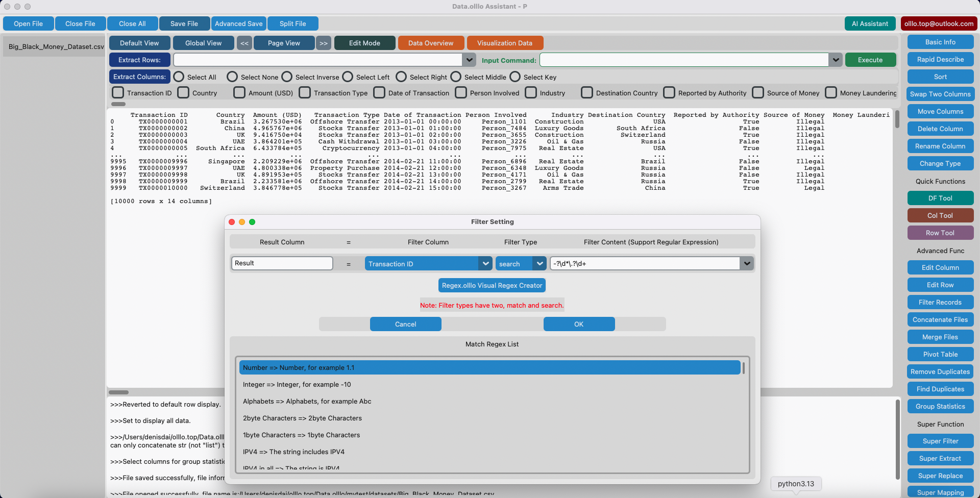Viewport: 980px width, 498px height.
Task: Choose Select Inverse radio option
Action: pyautogui.click(x=287, y=77)
